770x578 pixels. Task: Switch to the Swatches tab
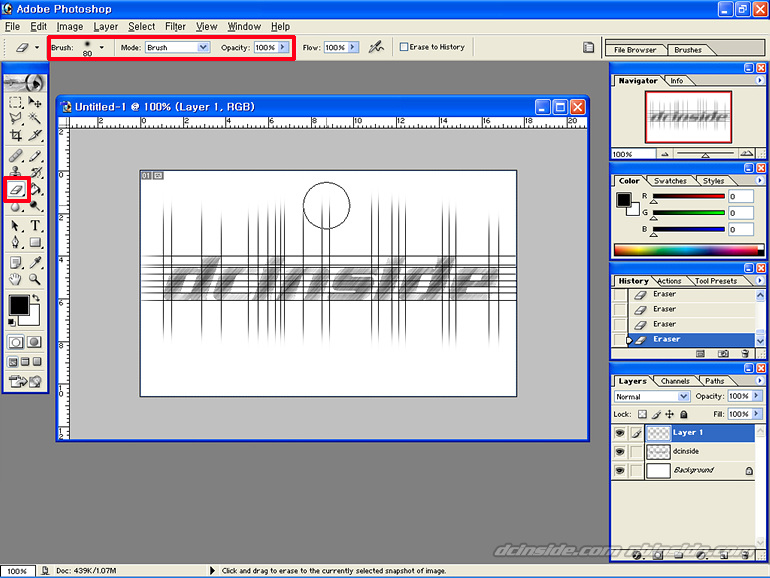point(670,181)
